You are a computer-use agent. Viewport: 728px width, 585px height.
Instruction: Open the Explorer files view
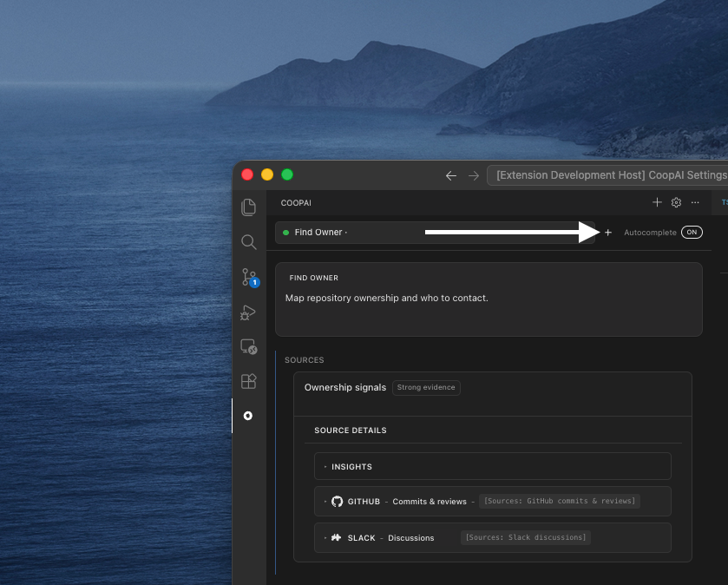[x=248, y=207]
